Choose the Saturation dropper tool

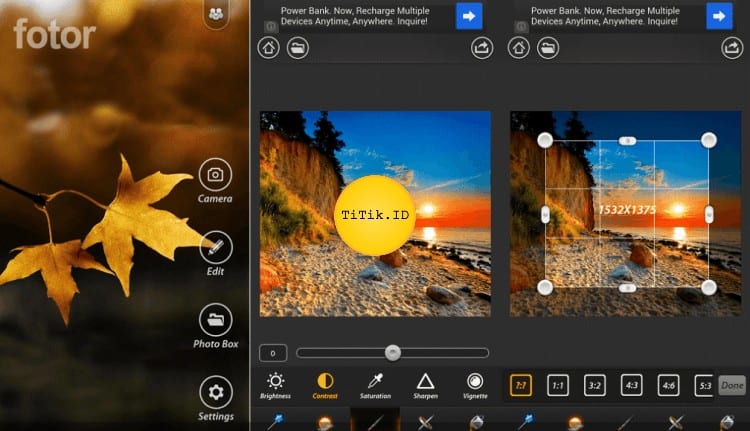(x=375, y=382)
